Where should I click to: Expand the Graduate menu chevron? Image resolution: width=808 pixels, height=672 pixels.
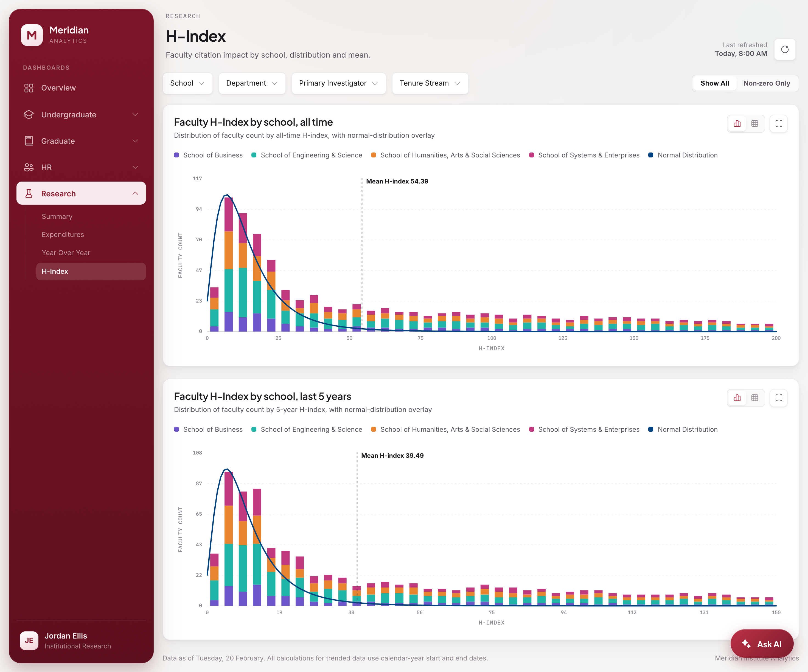click(x=135, y=141)
